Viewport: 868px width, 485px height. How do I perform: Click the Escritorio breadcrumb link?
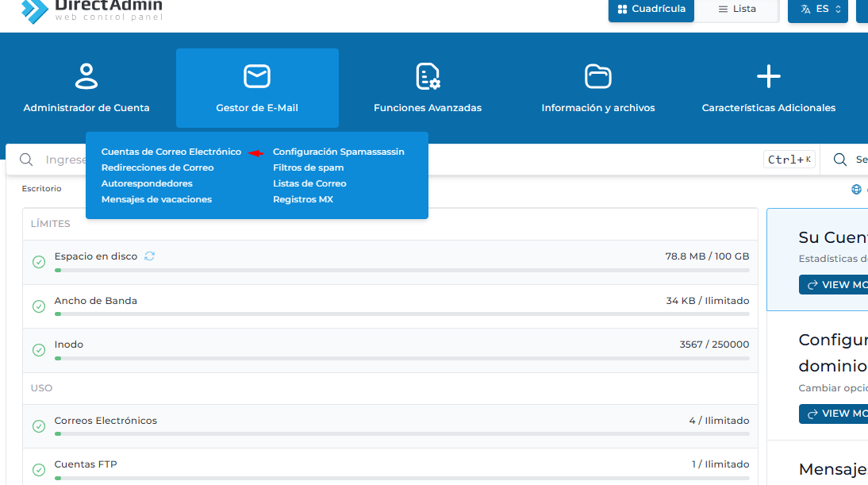[x=41, y=189]
